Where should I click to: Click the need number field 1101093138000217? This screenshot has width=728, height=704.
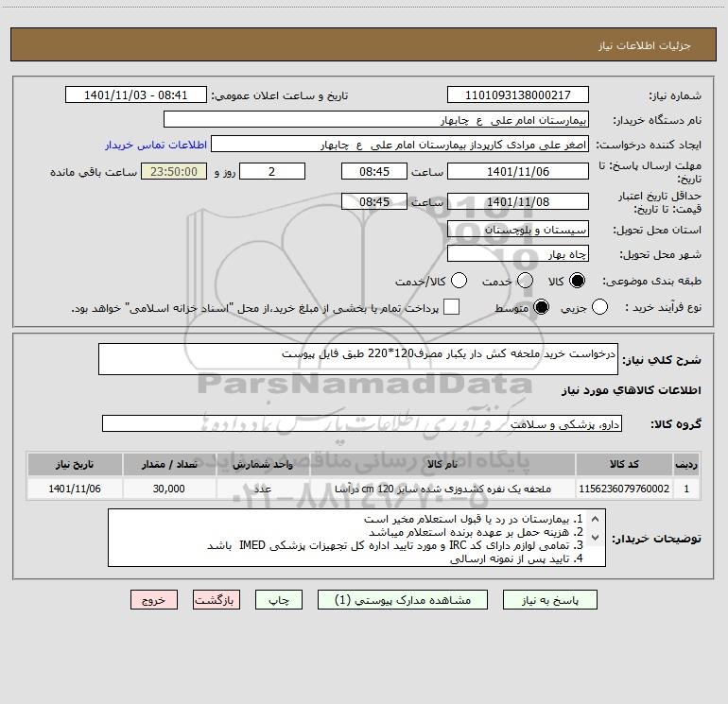(x=518, y=95)
